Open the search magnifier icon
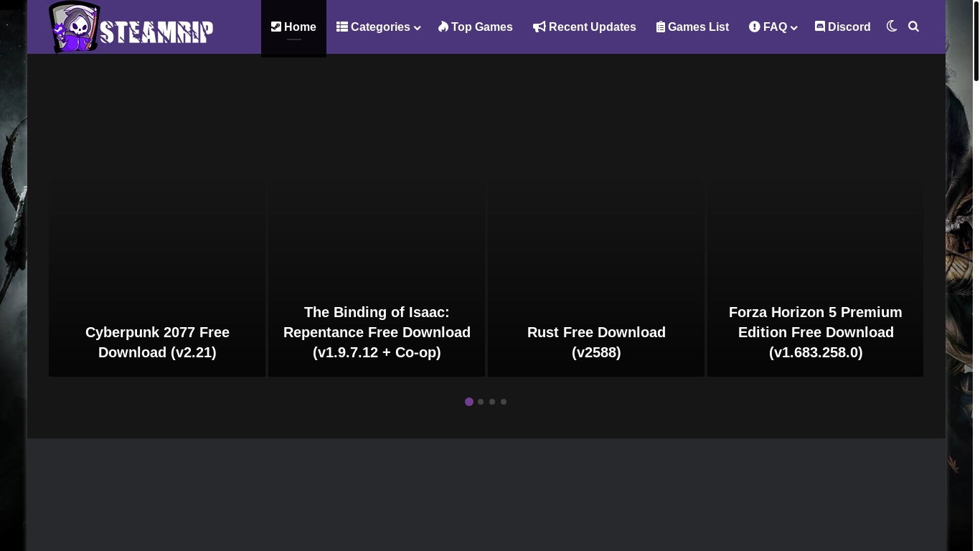This screenshot has height=551, width=980. pos(913,27)
